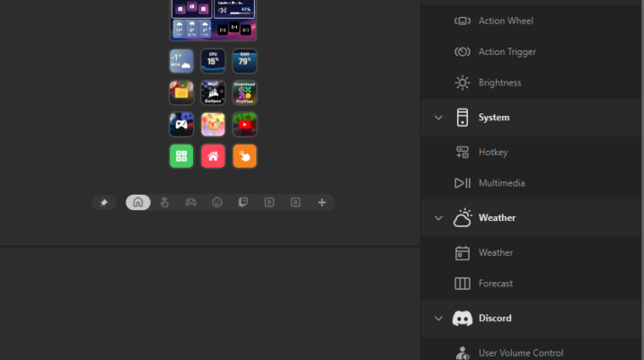This screenshot has width=644, height=360.
Task: Collapse the Discord category
Action: 438,319
